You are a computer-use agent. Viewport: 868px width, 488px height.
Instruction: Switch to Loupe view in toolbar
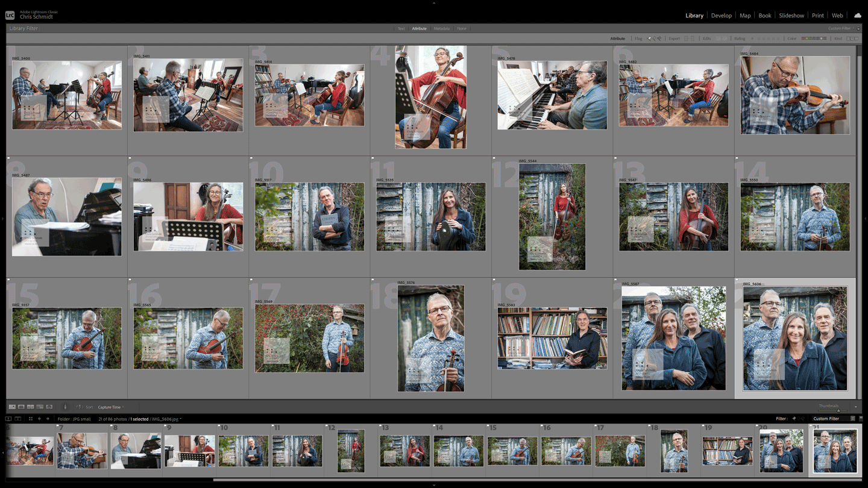click(21, 407)
